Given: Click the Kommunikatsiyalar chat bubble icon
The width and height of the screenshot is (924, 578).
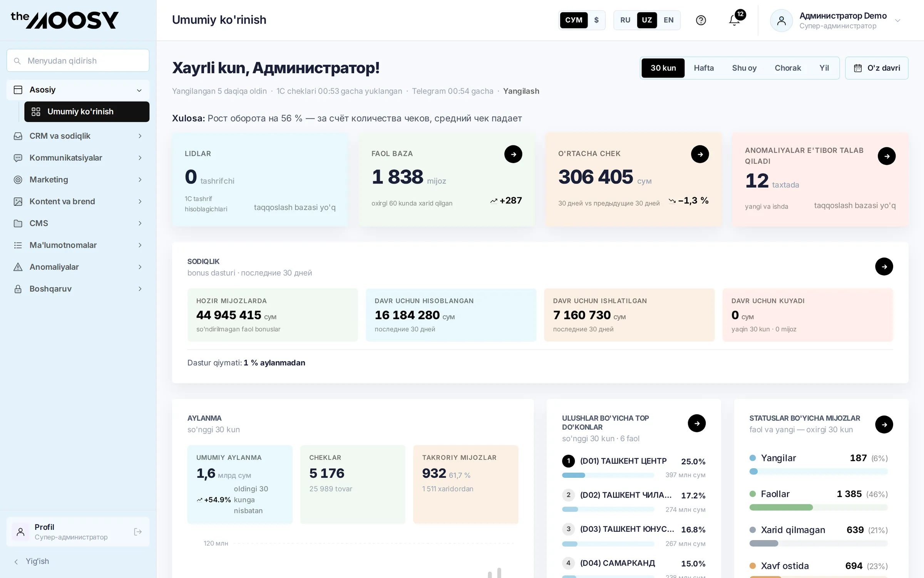Looking at the screenshot, I should tap(18, 158).
